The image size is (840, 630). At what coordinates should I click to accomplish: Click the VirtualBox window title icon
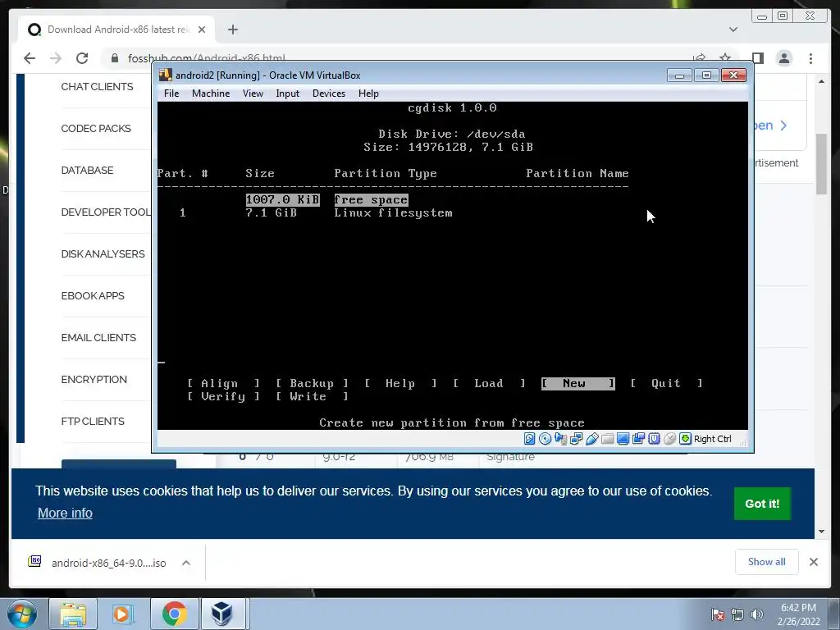(x=166, y=75)
